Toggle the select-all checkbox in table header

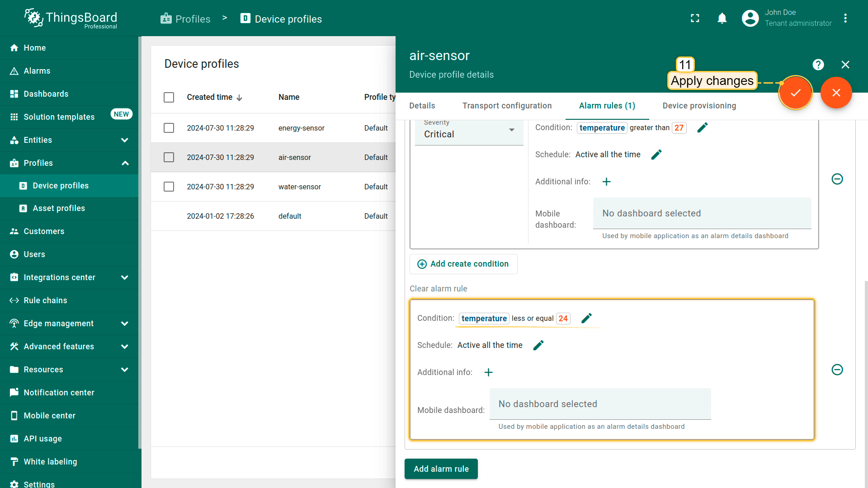tap(169, 97)
